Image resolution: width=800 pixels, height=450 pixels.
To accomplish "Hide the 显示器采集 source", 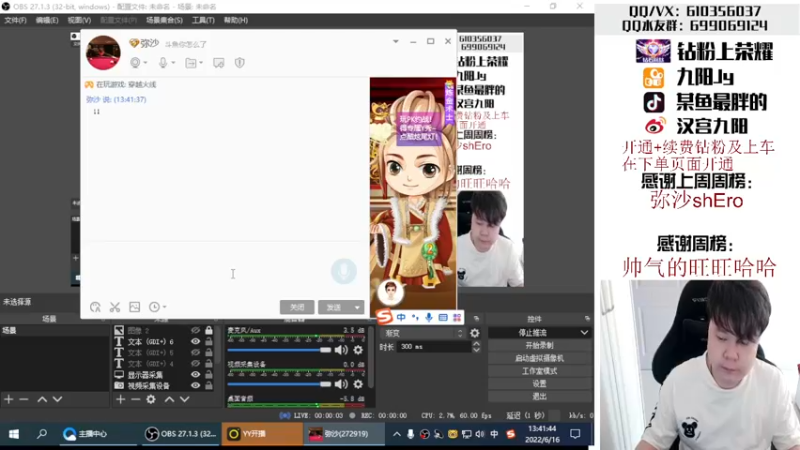I will tap(195, 374).
